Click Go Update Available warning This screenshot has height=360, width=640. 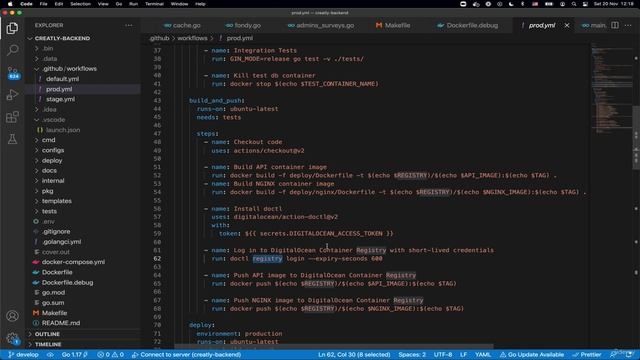pos(531,355)
